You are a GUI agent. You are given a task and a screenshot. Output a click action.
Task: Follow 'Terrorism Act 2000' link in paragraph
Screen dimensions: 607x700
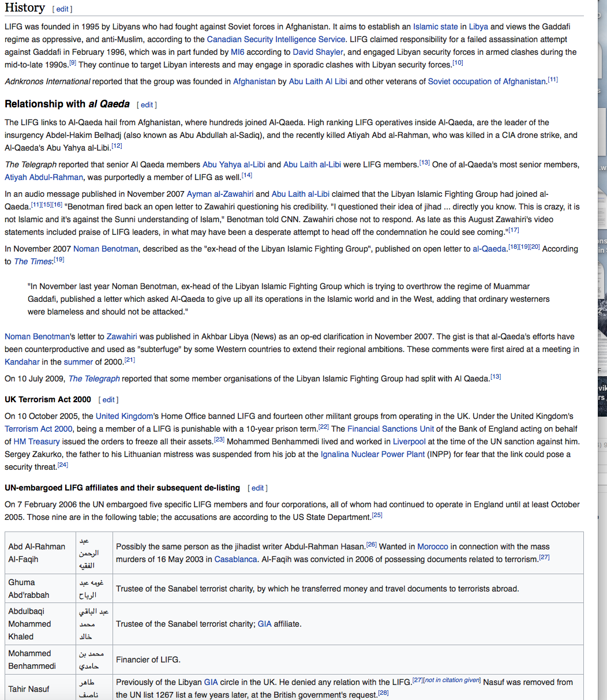coord(39,429)
